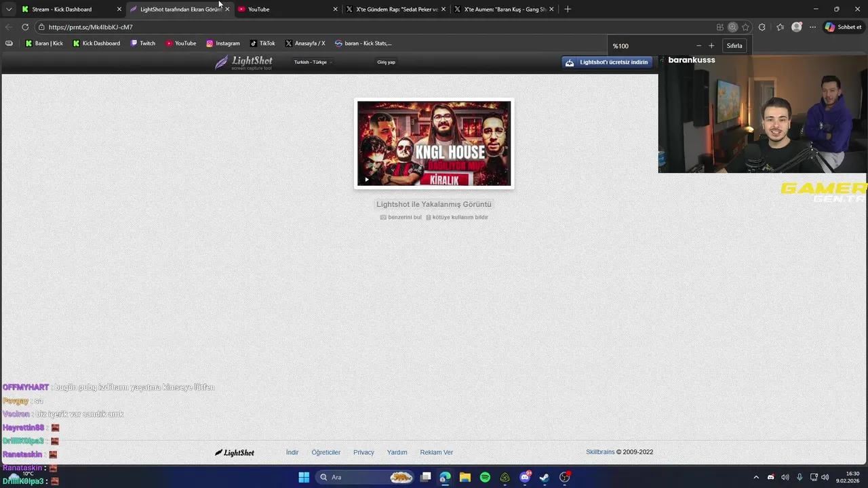The height and width of the screenshot is (488, 868).
Task: Open the İndir footer link
Action: click(292, 452)
